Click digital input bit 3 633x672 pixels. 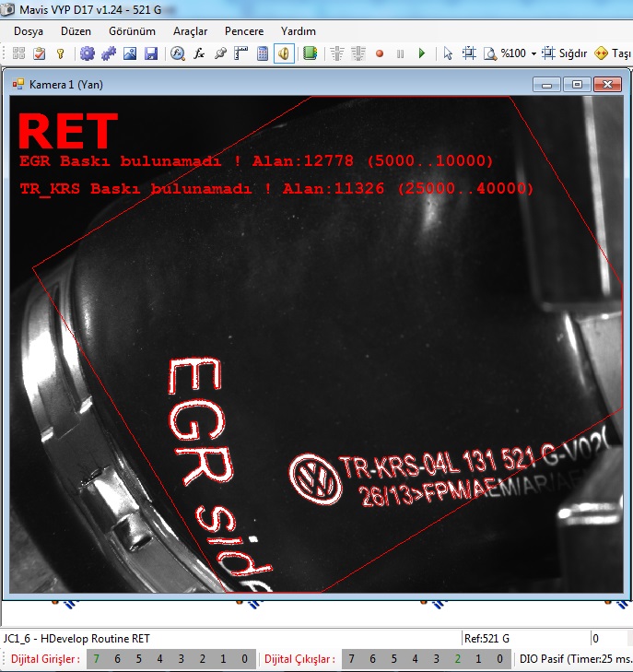tap(182, 659)
